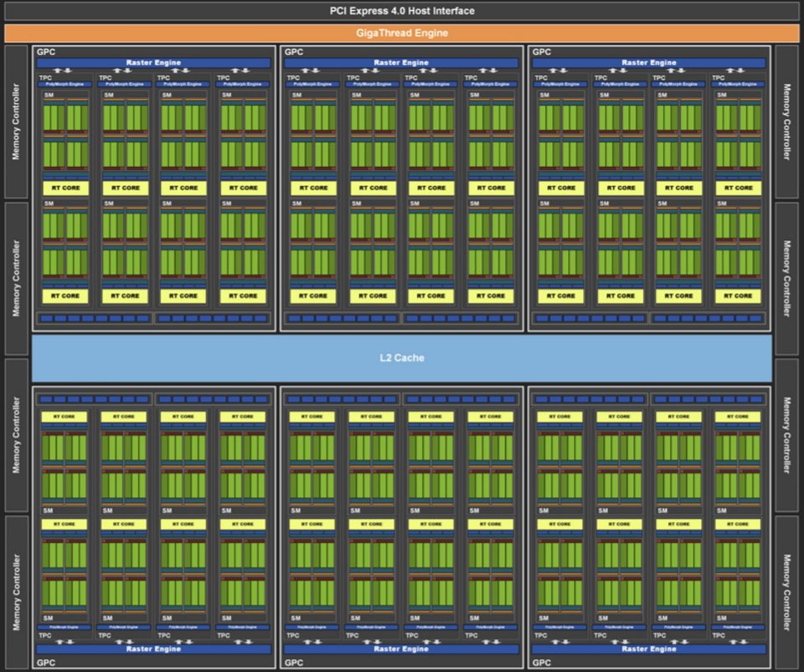Click the GPC label of the top-middle cluster
This screenshot has height=672, width=804.
[294, 52]
